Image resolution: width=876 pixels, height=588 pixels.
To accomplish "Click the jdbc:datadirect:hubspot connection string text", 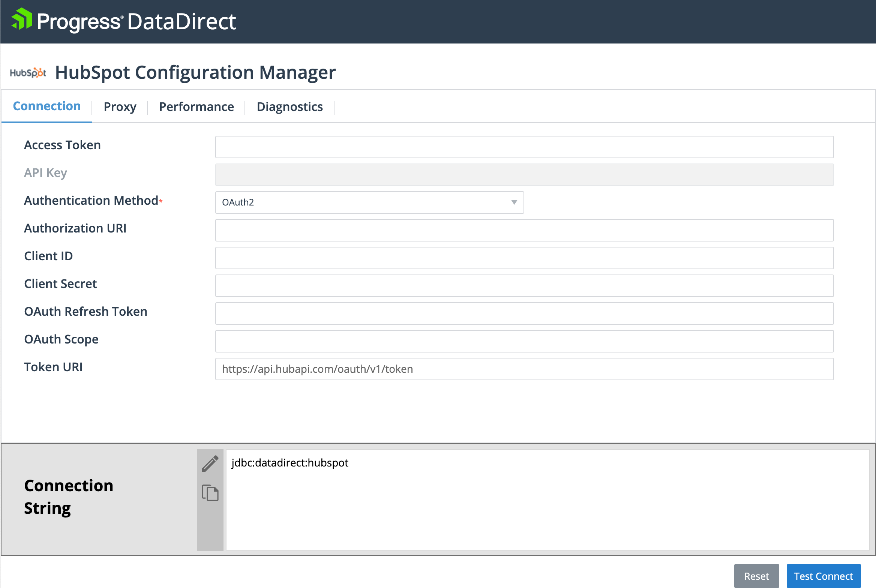I will [289, 462].
